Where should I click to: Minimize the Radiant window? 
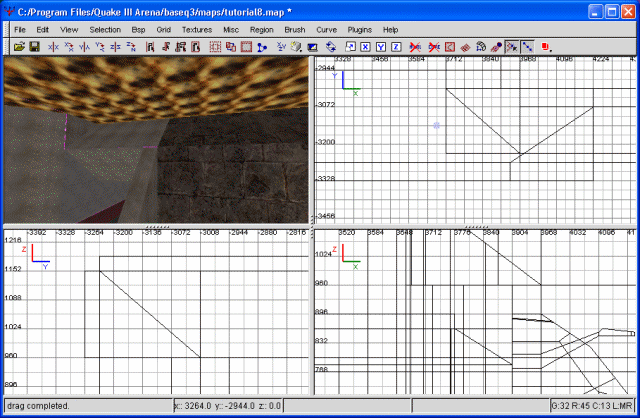596,12
